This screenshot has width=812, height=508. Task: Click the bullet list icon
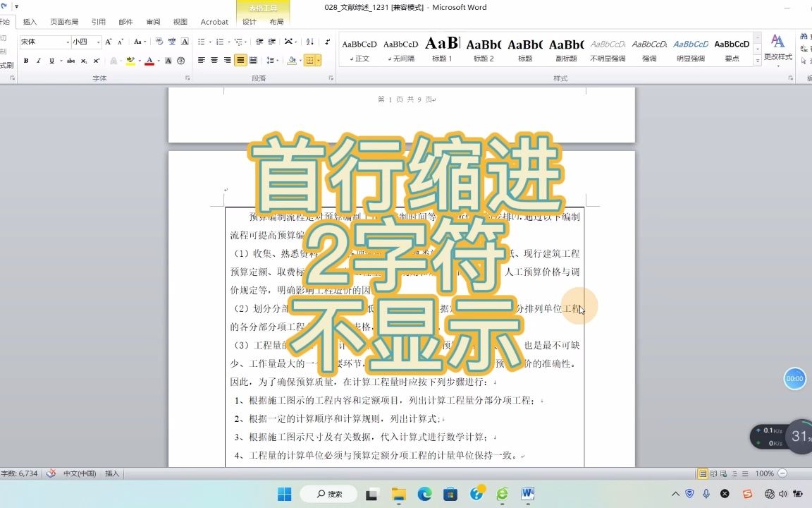click(202, 42)
